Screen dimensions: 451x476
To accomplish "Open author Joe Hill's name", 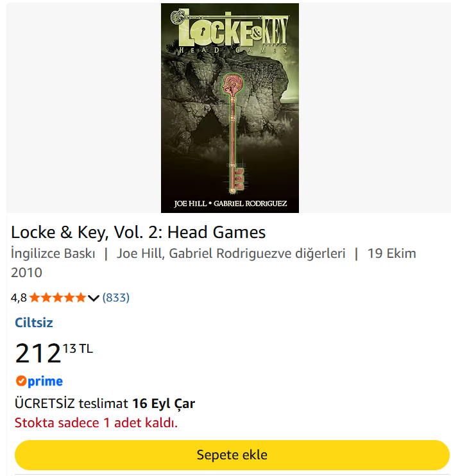I will point(139,253).
